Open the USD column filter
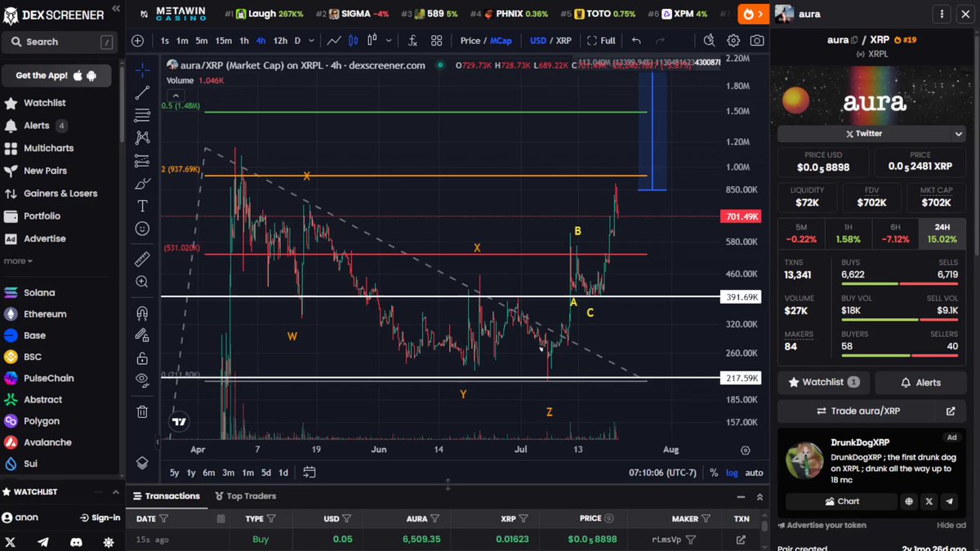Viewport: 980px width, 551px height. click(347, 518)
